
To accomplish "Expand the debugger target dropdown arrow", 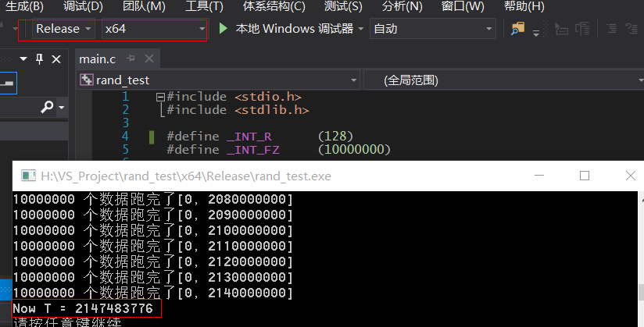I will (x=360, y=29).
